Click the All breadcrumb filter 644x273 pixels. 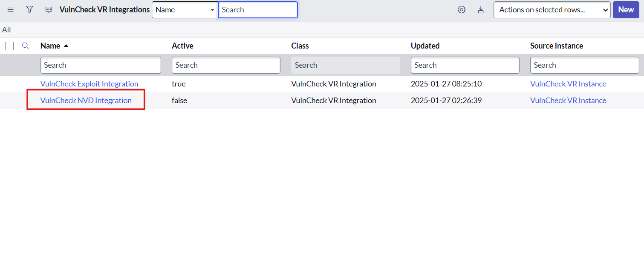6,30
